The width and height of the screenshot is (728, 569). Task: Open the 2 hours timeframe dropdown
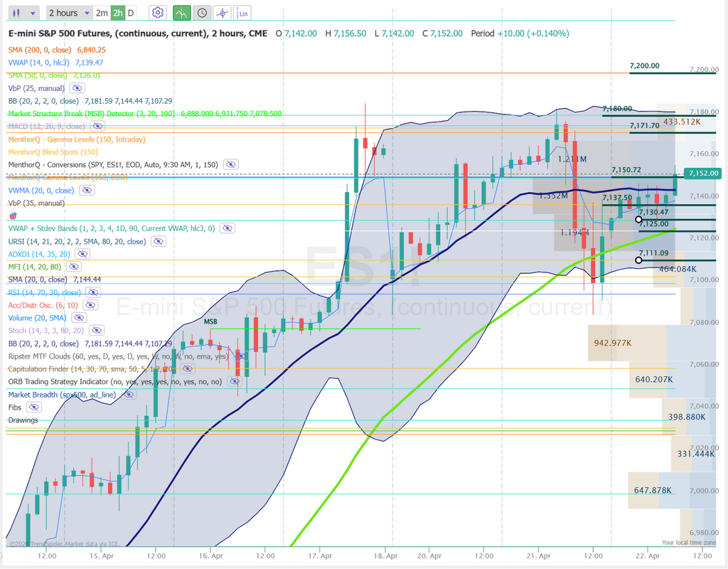[69, 13]
